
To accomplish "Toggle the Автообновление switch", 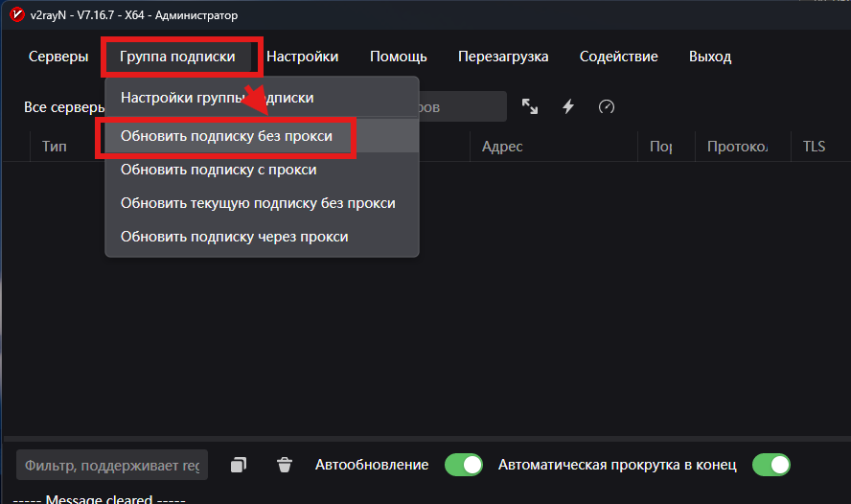I will [x=464, y=465].
